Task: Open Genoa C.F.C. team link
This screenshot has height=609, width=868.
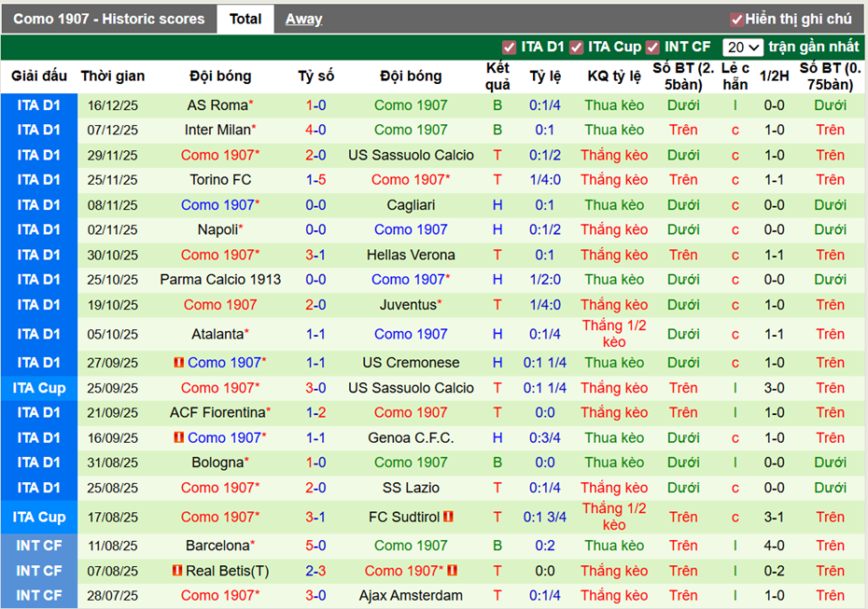Action: tap(411, 438)
